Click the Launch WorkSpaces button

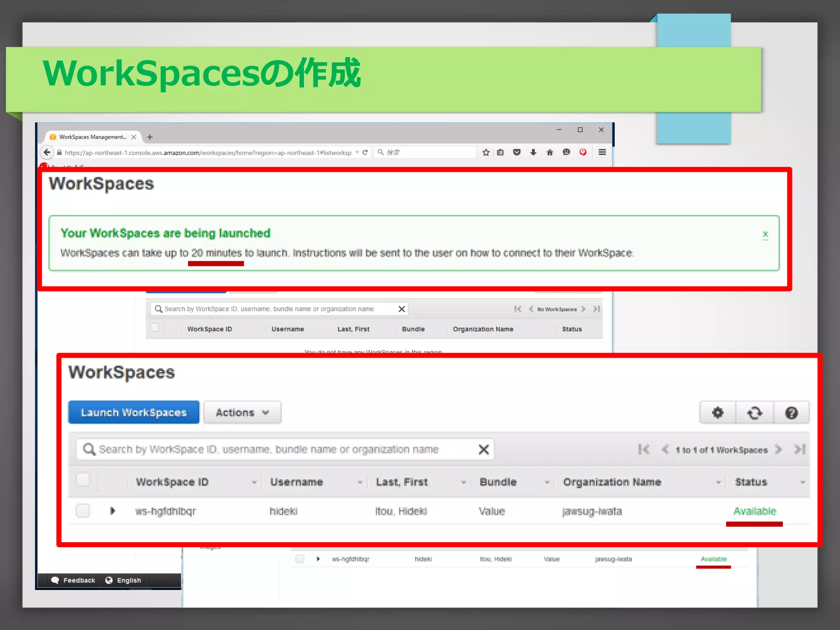click(x=134, y=412)
